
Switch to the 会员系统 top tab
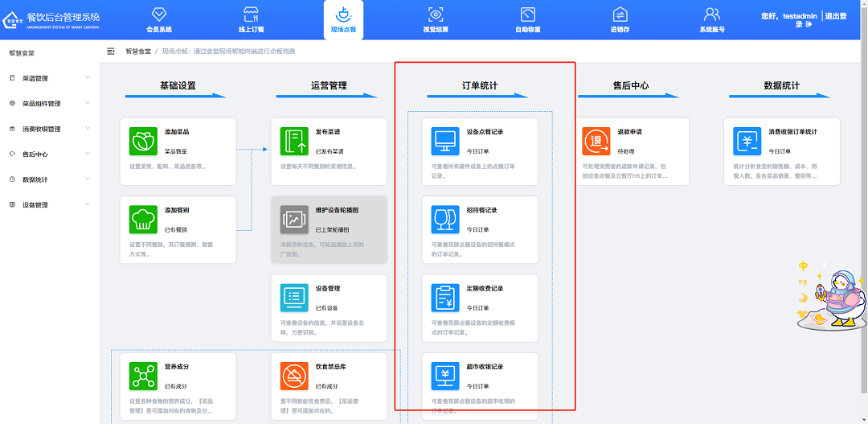coord(159,20)
